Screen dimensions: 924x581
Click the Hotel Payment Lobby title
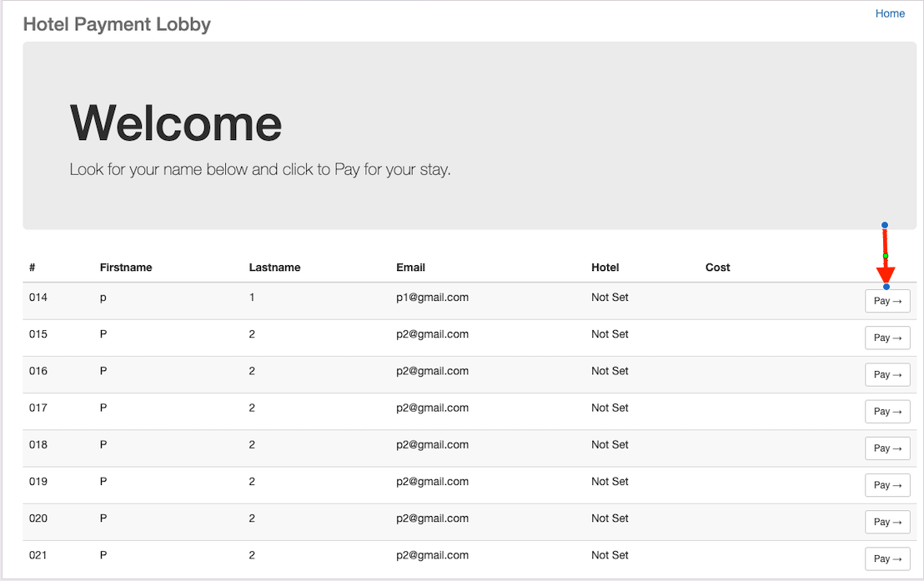(117, 24)
